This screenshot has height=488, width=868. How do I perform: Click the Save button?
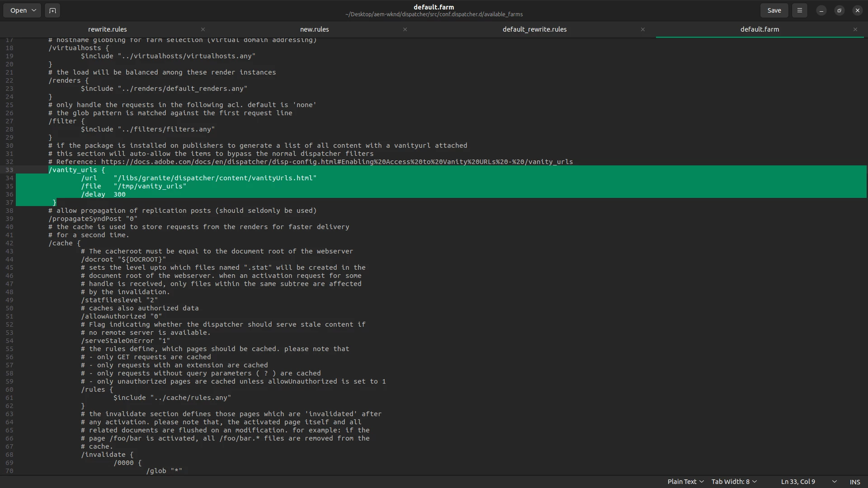pos(774,10)
